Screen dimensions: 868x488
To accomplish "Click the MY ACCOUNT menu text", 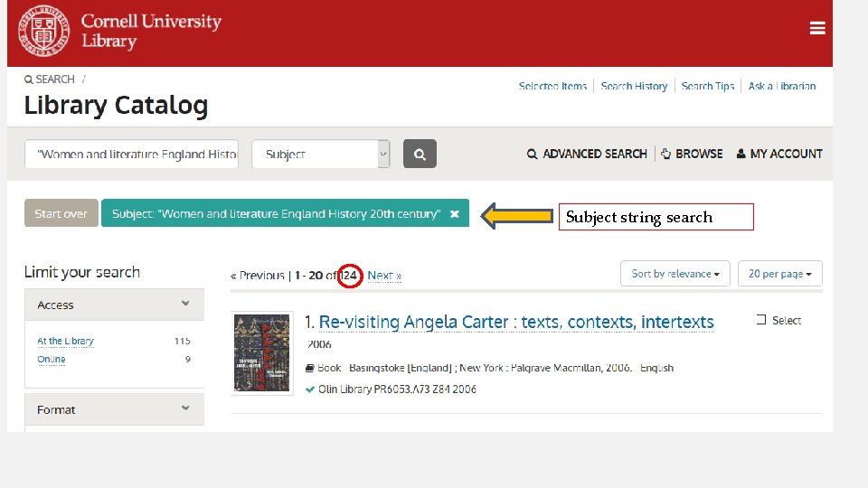I will coord(786,154).
